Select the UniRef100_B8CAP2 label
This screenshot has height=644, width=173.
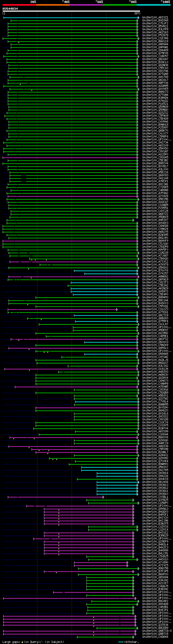click(155, 601)
